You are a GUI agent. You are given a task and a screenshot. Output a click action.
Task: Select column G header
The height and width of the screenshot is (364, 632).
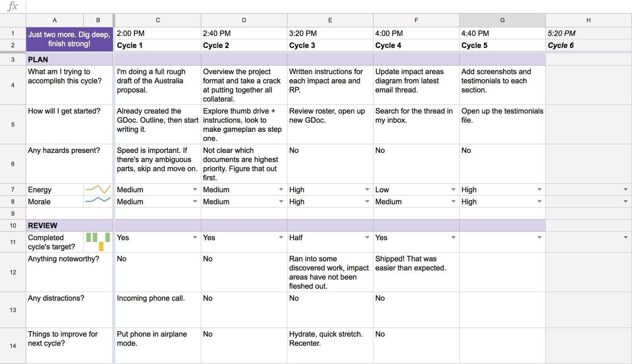[502, 20]
